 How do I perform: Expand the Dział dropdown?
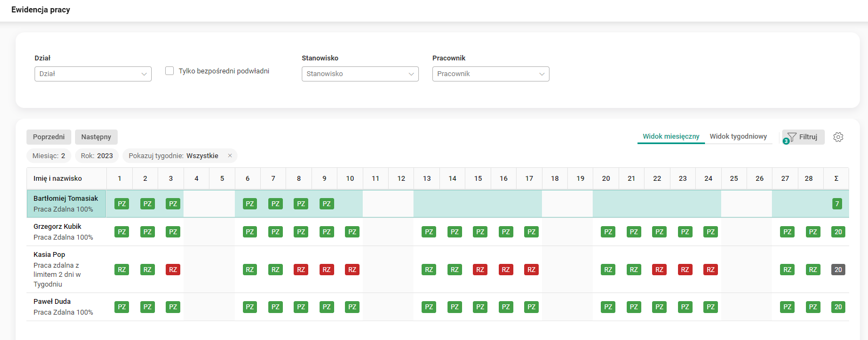coord(93,74)
